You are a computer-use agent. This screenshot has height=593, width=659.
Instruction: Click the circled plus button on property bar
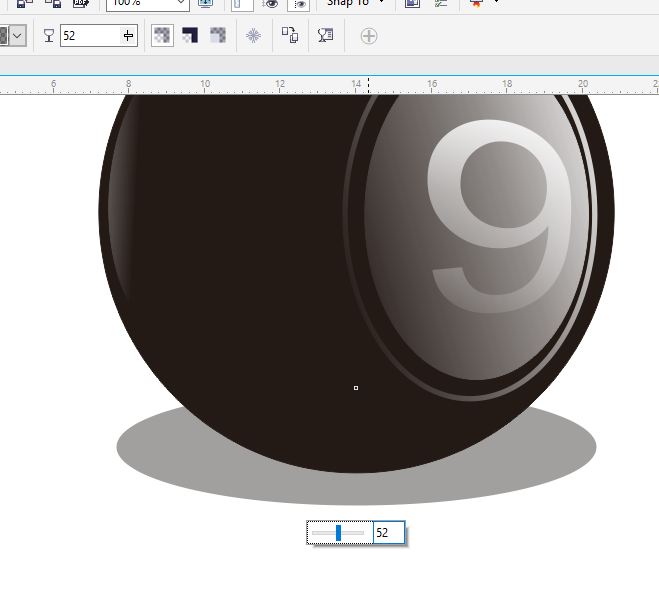click(x=369, y=36)
